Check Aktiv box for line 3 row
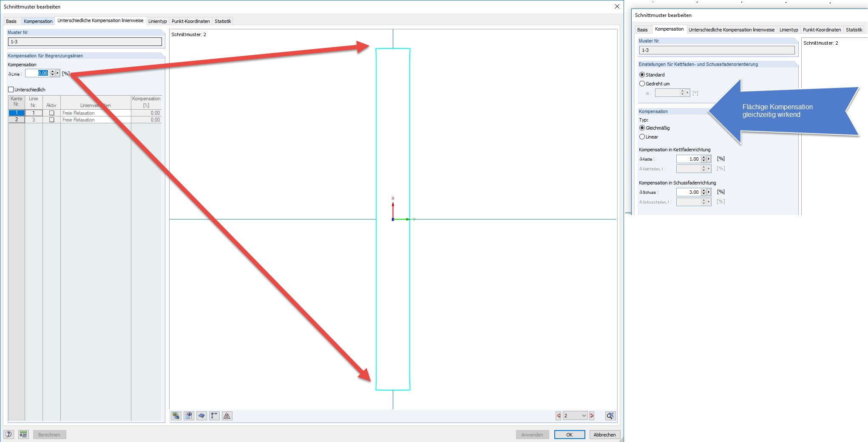The image size is (868, 442). click(52, 120)
